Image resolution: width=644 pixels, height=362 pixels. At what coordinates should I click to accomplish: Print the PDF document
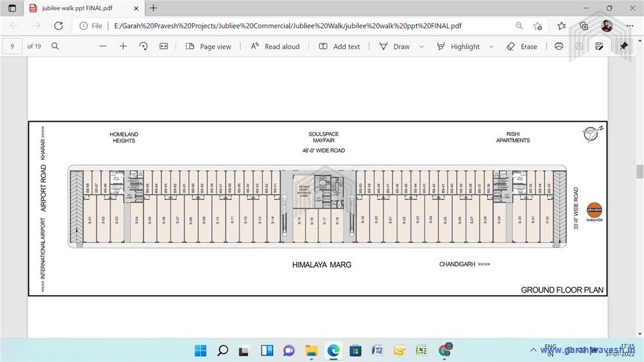pos(559,46)
